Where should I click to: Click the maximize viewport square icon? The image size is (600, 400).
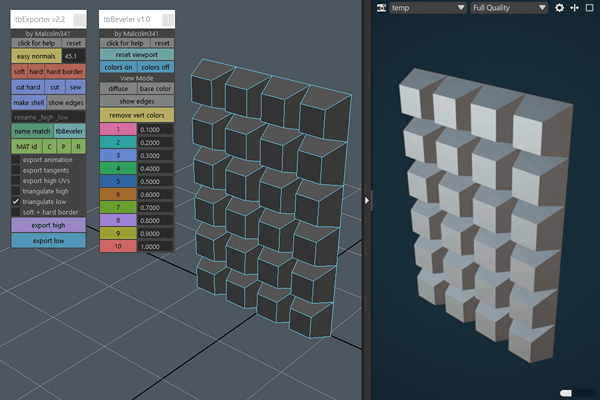589,7
